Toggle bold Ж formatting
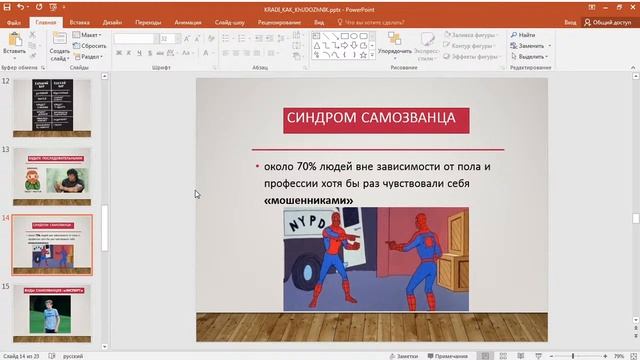This screenshot has height=360, width=640. [119, 53]
